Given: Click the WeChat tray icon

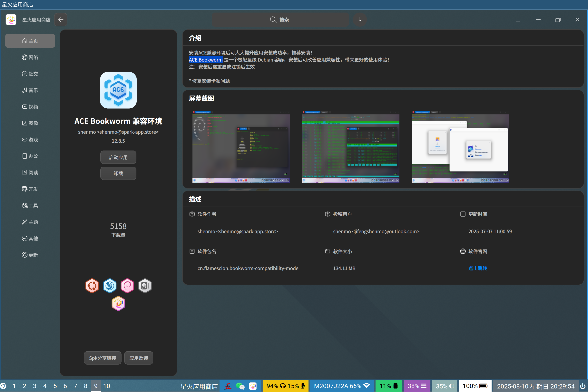Looking at the screenshot, I should [x=240, y=386].
